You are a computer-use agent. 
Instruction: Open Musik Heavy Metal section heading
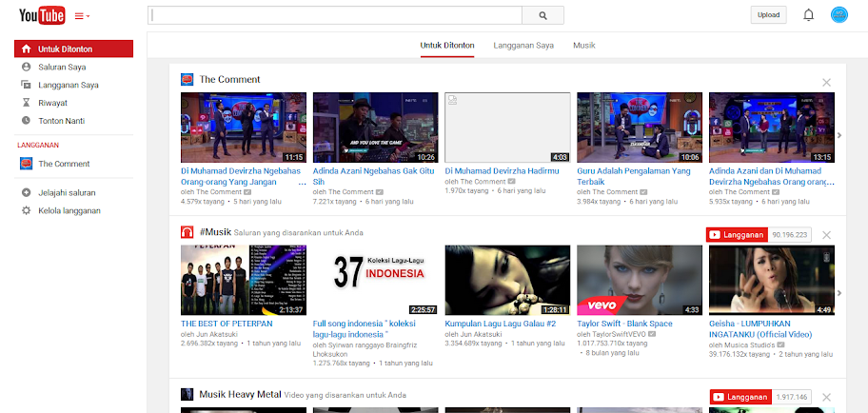tap(240, 395)
